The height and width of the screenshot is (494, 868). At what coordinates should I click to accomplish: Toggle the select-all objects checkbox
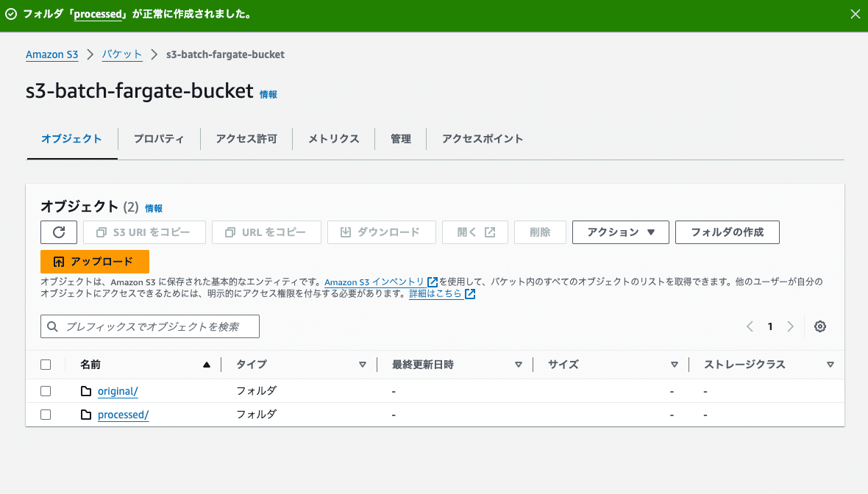pos(46,365)
